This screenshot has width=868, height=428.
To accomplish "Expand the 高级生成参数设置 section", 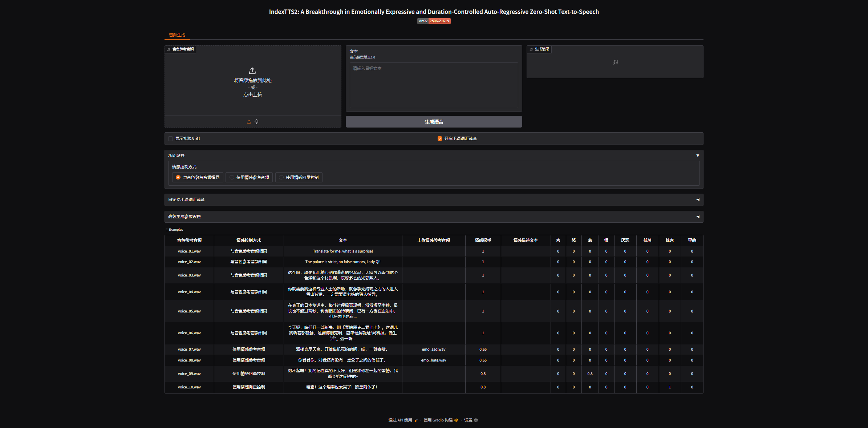I will (x=697, y=217).
